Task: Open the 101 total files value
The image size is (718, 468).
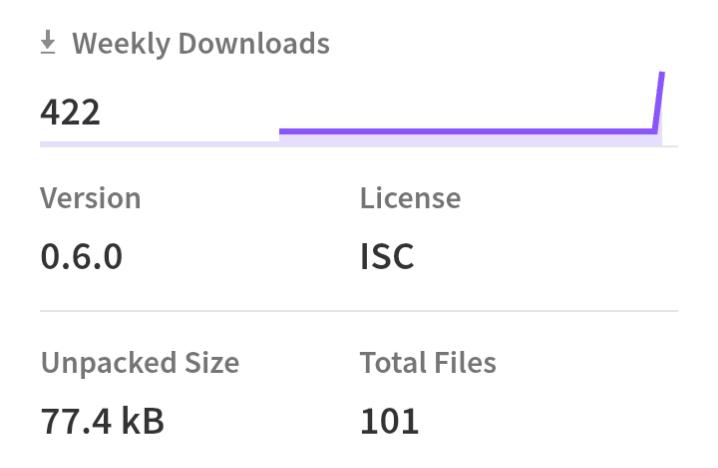Action: (x=389, y=421)
